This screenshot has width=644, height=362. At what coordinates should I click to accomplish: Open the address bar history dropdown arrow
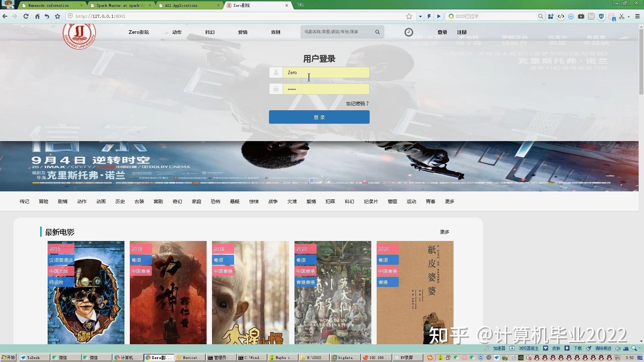tap(420, 16)
